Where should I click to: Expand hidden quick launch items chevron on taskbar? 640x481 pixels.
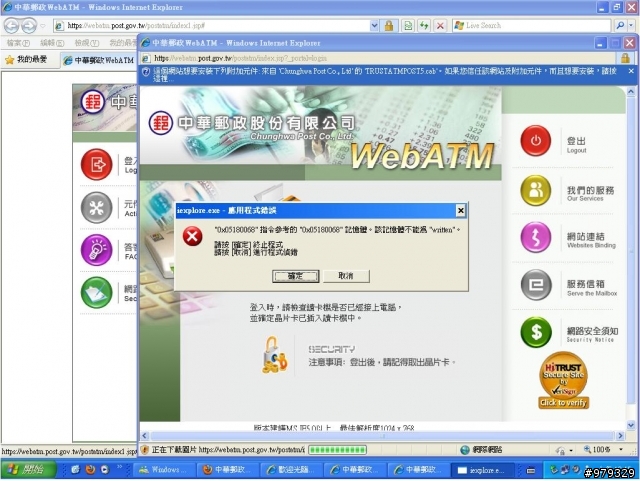pyautogui.click(x=120, y=467)
